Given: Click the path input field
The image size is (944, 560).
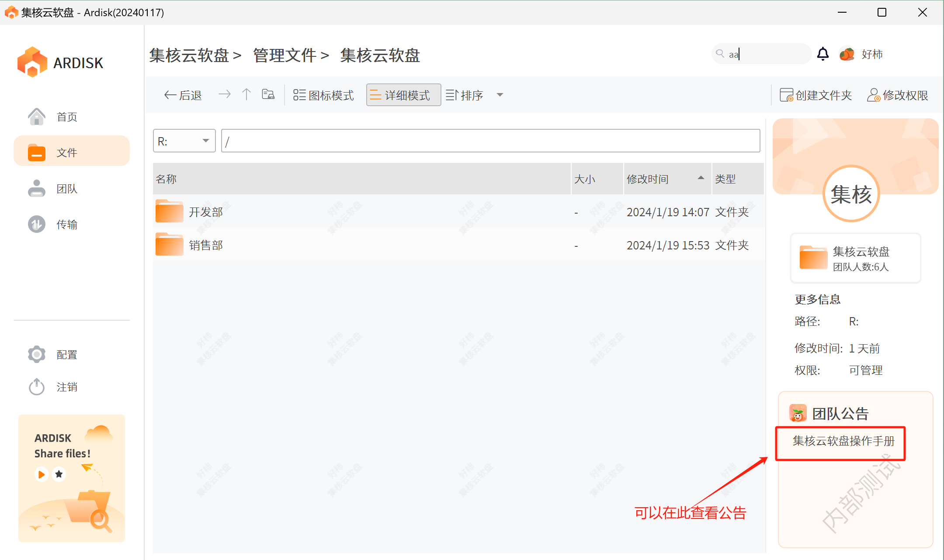Looking at the screenshot, I should (x=490, y=141).
